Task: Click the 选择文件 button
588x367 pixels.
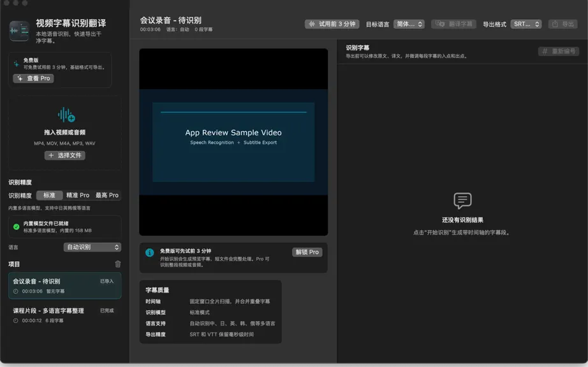Action: coord(65,155)
